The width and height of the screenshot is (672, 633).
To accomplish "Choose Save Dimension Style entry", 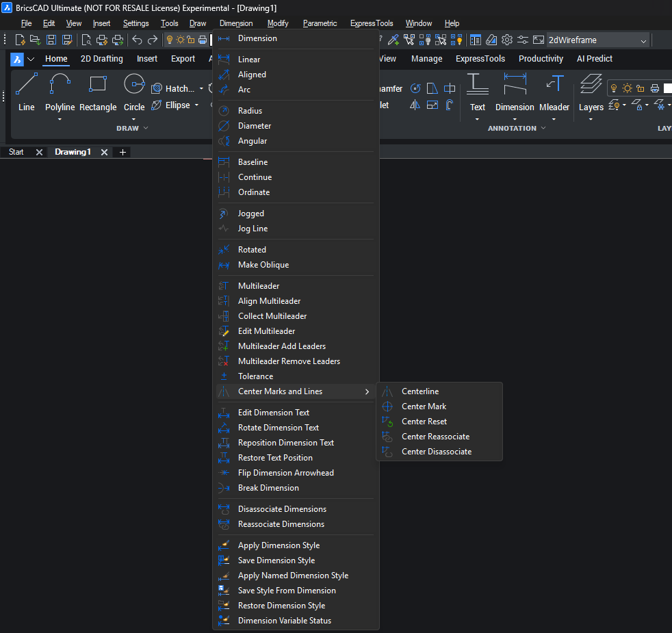I will coord(296,560).
